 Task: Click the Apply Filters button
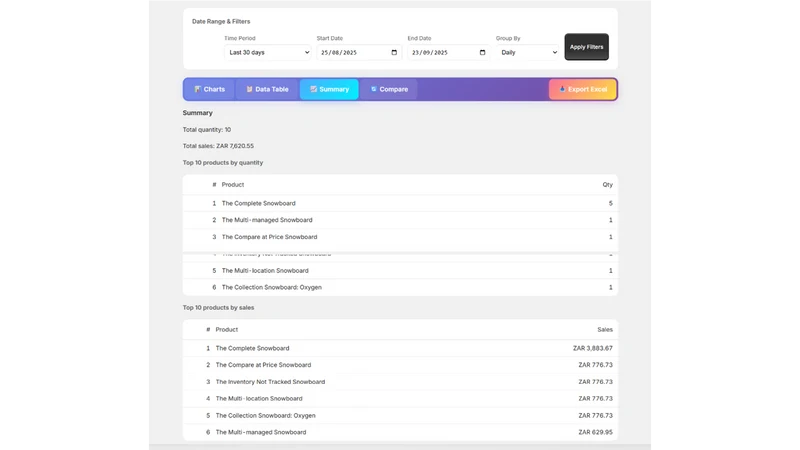tap(586, 47)
